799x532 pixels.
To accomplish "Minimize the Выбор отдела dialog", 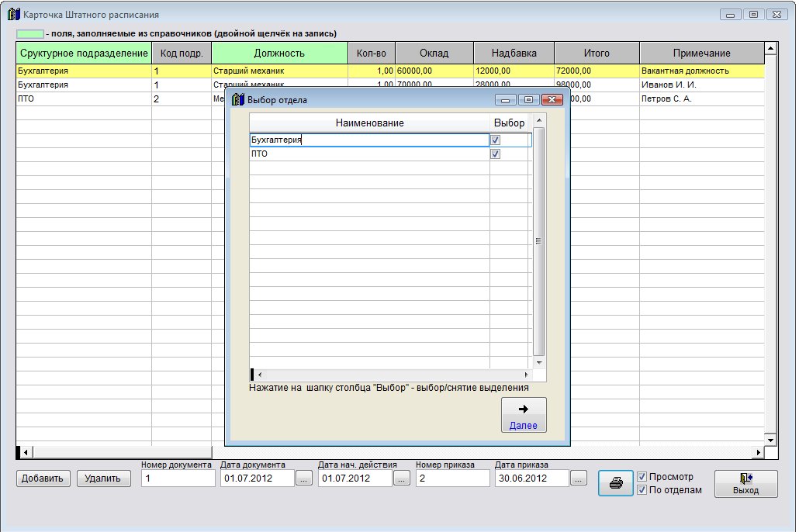I will tap(506, 100).
